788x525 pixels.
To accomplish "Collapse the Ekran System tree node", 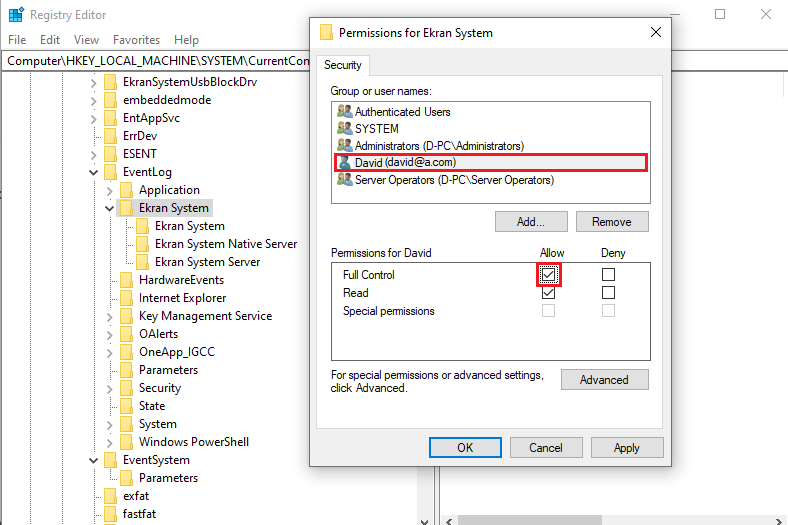I will 110,208.
